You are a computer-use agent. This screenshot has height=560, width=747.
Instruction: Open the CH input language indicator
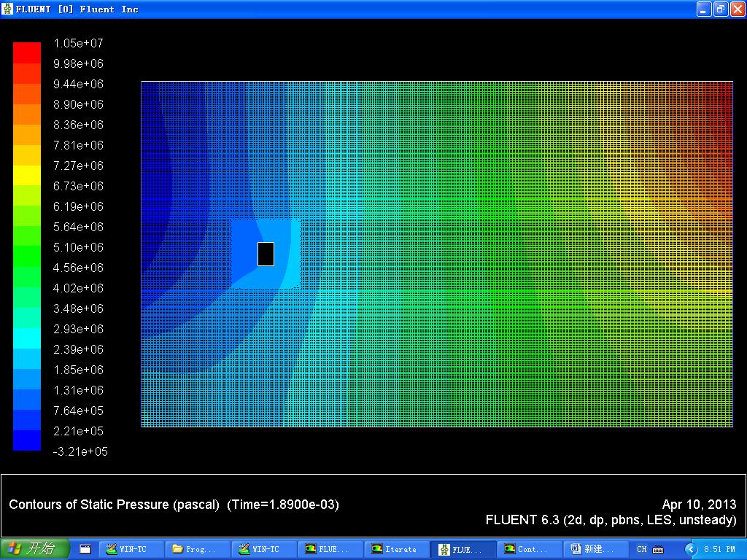[x=642, y=549]
